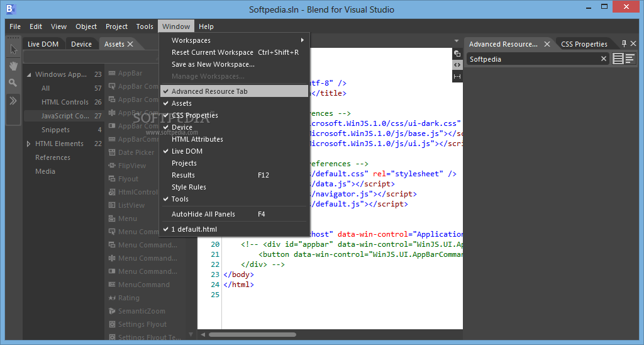644x345 pixels.
Task: Click the Assets search input field
Action: click(x=91, y=57)
